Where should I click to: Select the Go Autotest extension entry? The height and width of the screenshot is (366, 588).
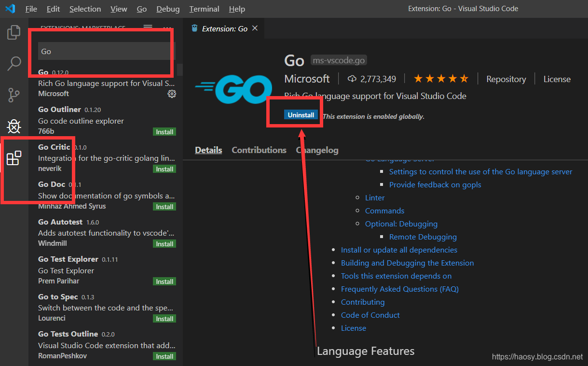coord(106,233)
